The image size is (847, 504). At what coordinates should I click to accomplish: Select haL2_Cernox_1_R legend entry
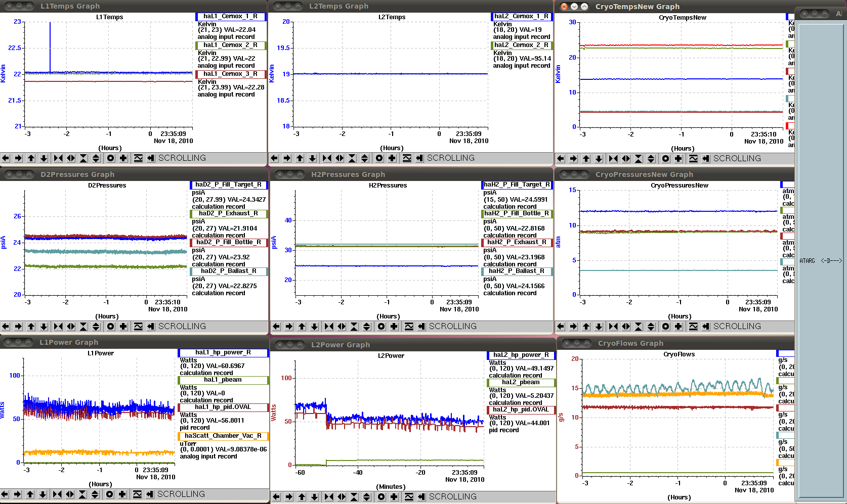(x=522, y=16)
